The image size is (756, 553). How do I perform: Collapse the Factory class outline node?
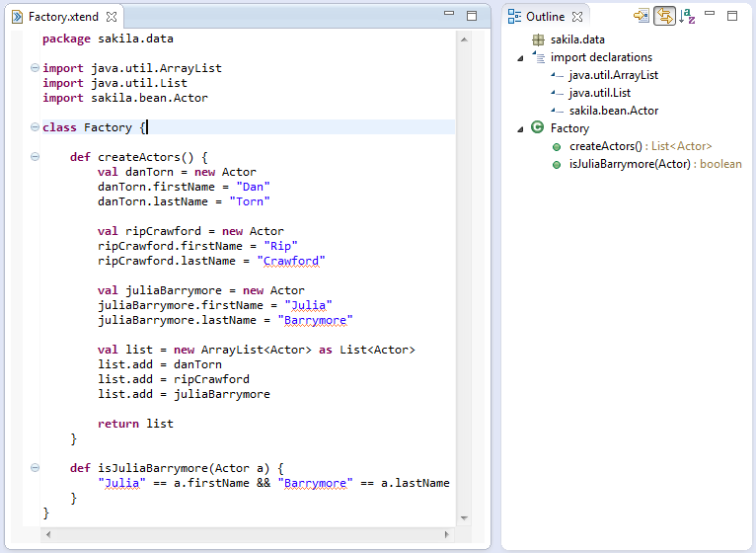click(x=520, y=128)
